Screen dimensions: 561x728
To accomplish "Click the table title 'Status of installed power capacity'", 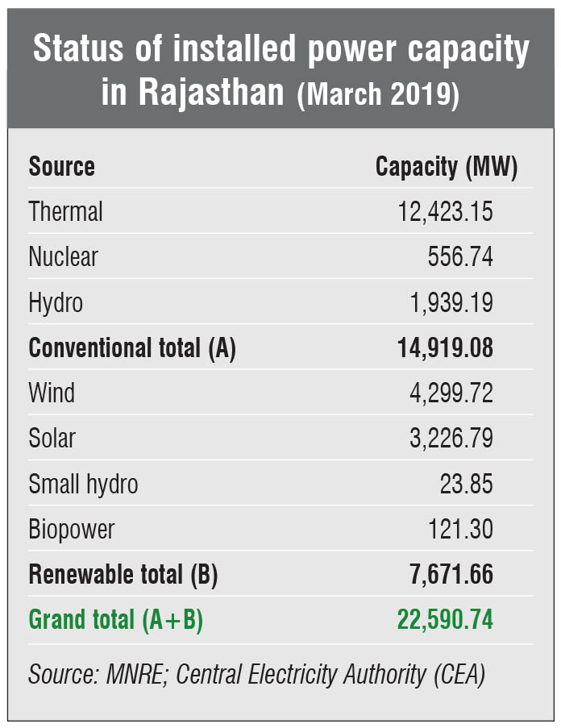I will (x=280, y=51).
